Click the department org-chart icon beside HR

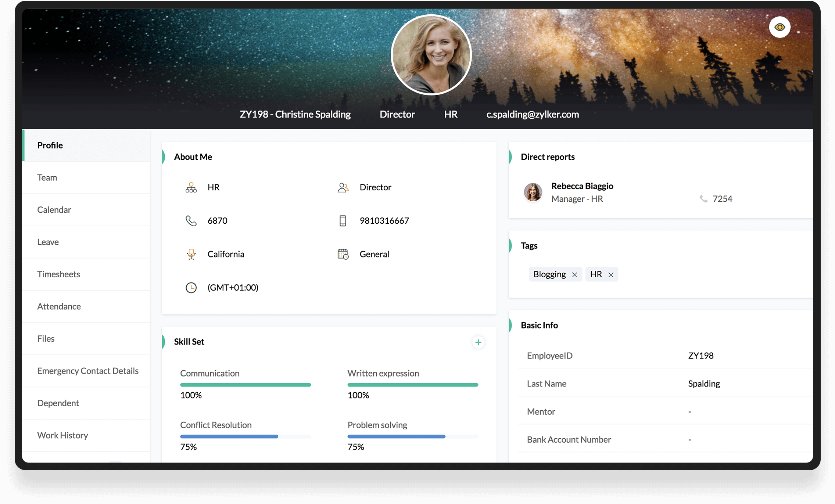pos(191,188)
